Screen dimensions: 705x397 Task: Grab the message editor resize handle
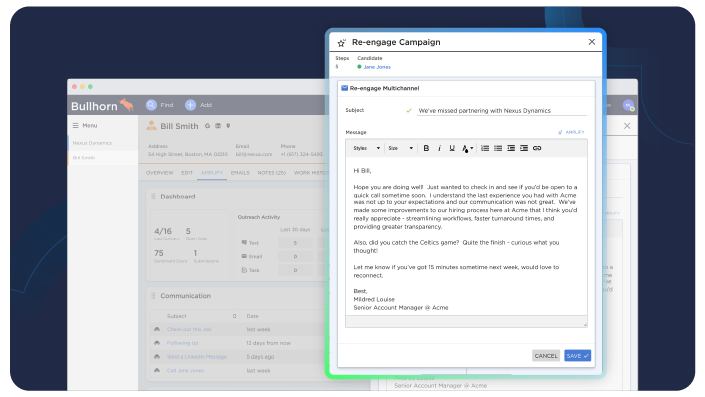(585, 324)
